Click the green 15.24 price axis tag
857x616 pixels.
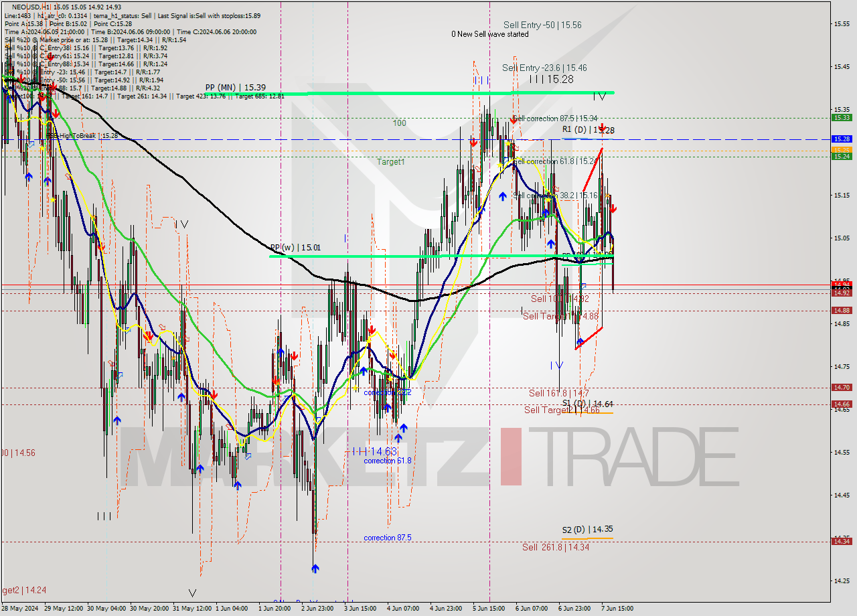[x=842, y=156]
